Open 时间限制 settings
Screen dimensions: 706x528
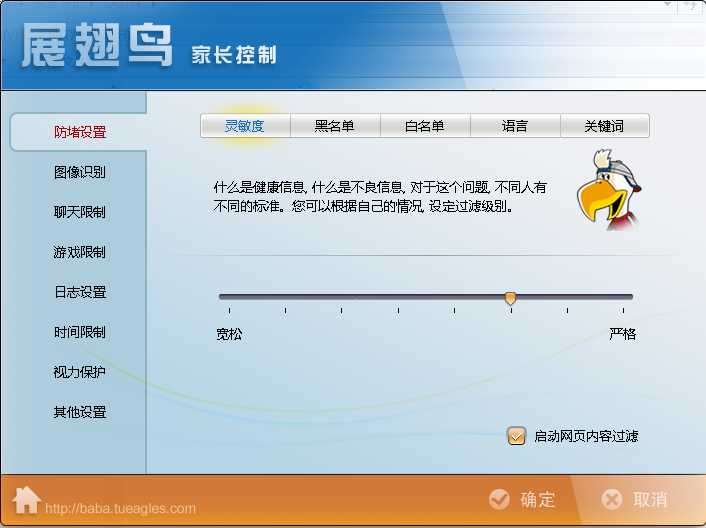pyautogui.click(x=80, y=332)
